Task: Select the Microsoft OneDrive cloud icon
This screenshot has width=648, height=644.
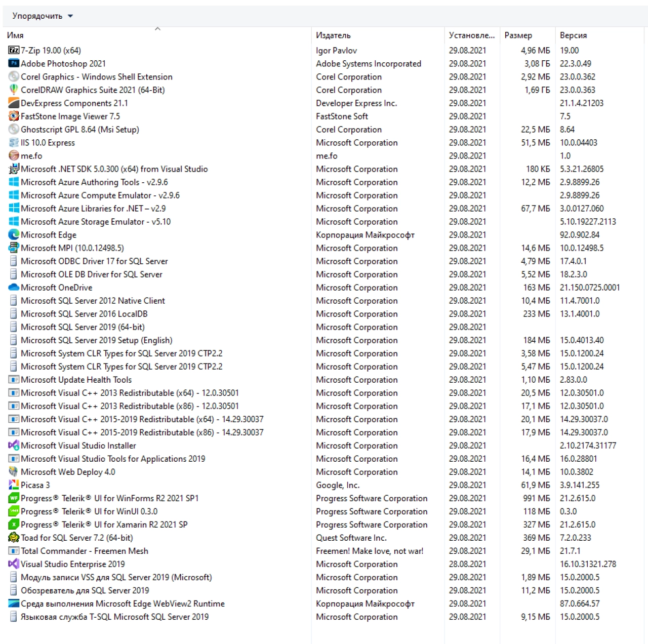Action: click(x=14, y=287)
